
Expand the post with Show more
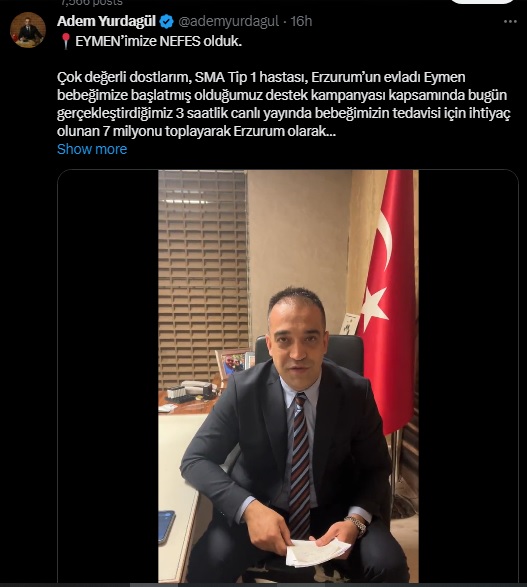tap(92, 149)
